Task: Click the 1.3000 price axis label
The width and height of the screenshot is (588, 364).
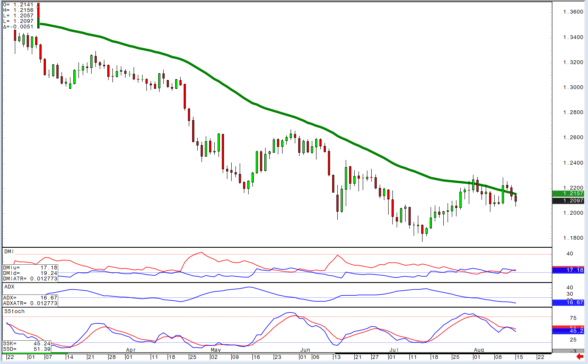Action: pos(573,87)
